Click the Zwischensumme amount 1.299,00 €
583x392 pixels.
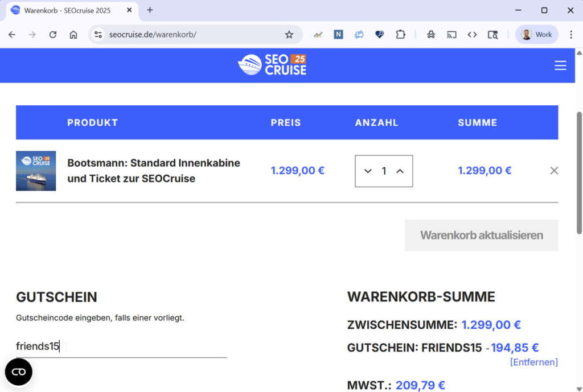coord(491,325)
